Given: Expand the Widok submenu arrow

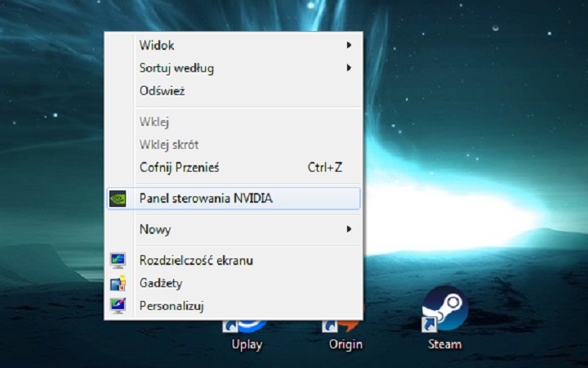Looking at the screenshot, I should point(349,45).
